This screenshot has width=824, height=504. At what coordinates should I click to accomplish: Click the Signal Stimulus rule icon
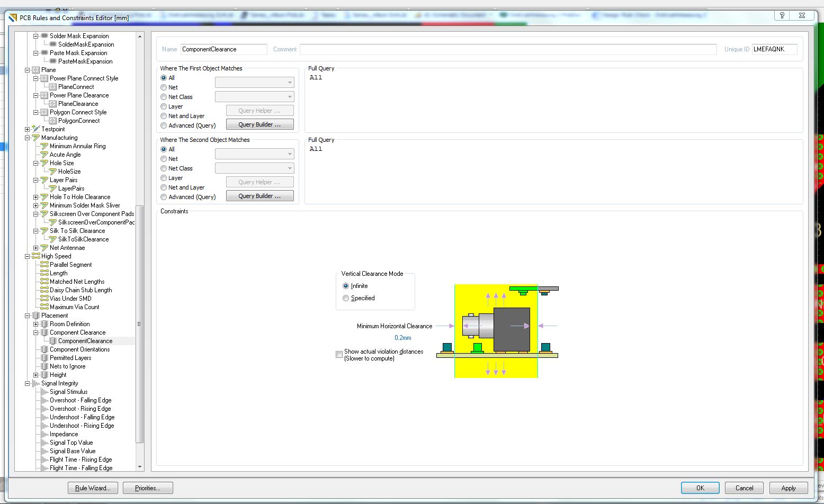(x=44, y=392)
